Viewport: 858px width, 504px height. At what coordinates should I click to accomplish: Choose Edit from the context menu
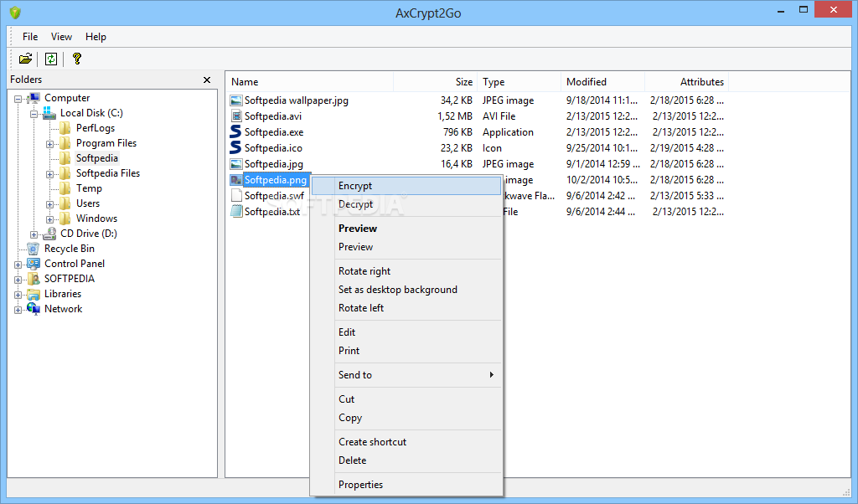[x=406, y=332]
